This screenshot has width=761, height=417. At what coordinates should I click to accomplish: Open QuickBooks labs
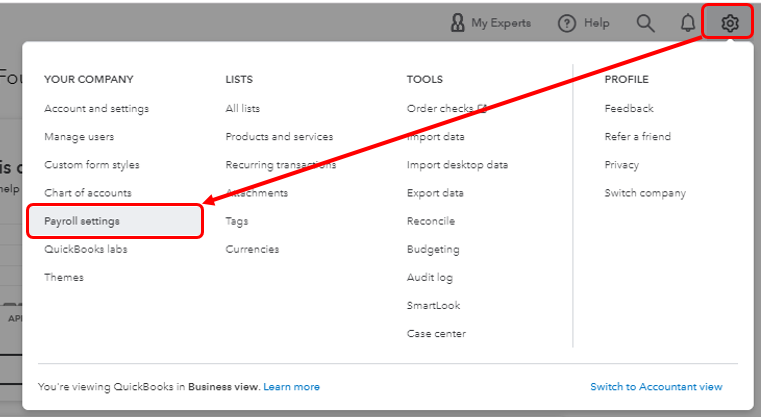85,249
